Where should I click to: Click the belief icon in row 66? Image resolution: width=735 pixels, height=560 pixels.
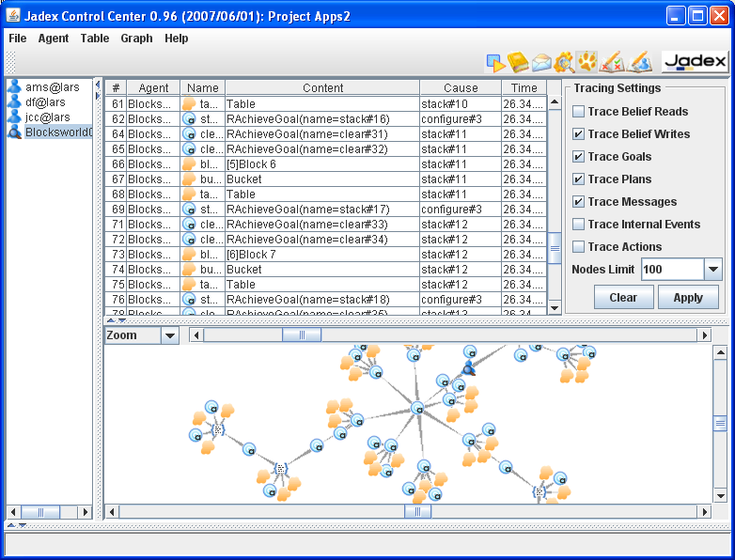tap(188, 164)
